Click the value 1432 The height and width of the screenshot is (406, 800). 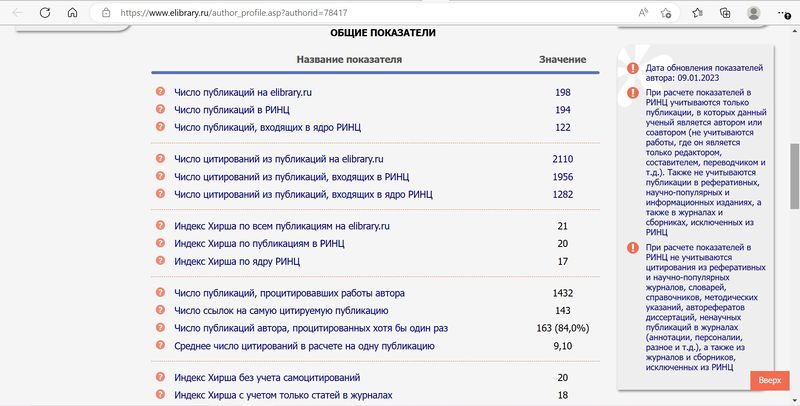563,293
